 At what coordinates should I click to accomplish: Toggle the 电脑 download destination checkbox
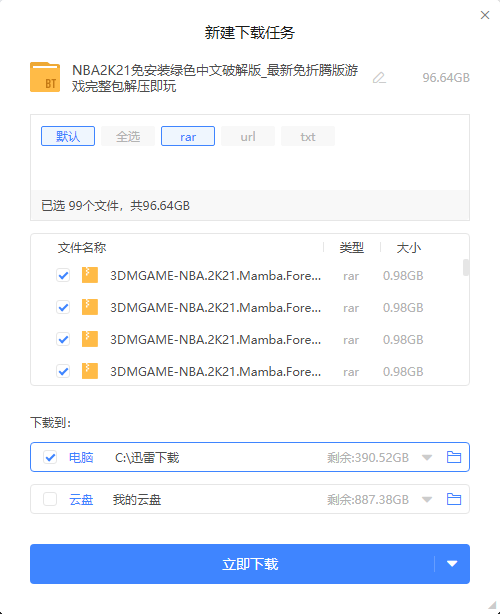tap(50, 457)
